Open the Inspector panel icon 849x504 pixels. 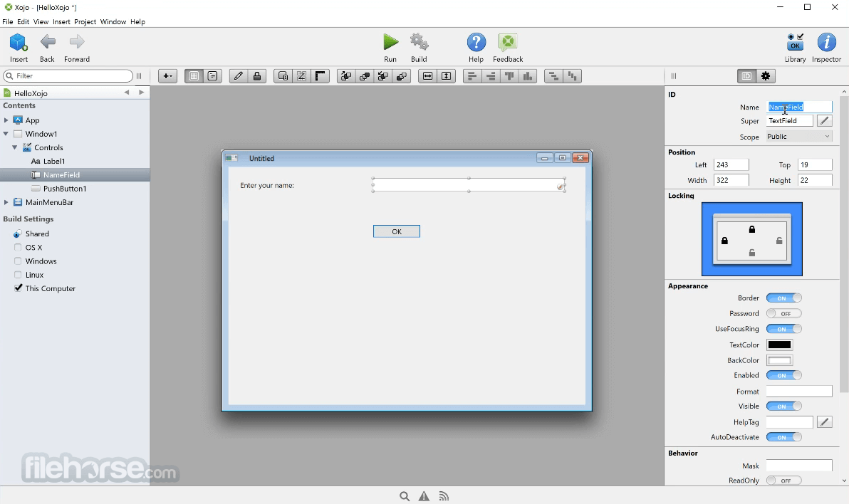(826, 42)
